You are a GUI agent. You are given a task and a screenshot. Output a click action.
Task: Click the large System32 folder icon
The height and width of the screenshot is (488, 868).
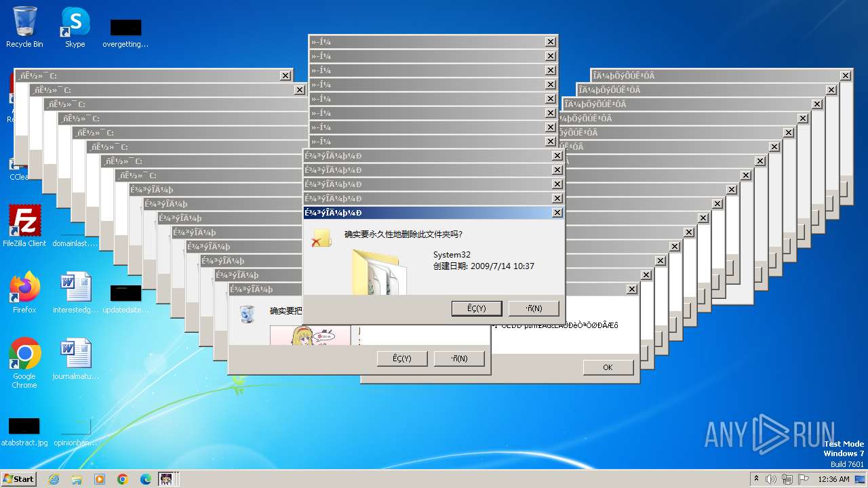click(x=380, y=271)
